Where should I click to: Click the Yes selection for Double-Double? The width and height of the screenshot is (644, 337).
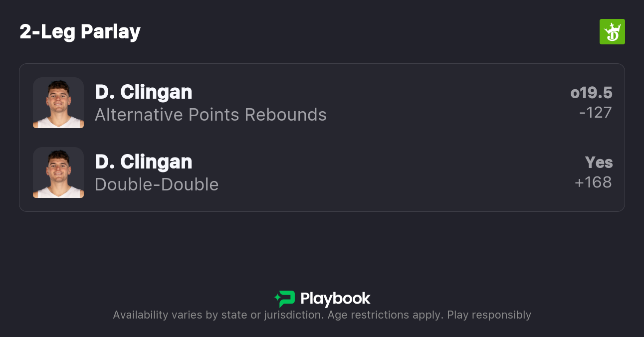tap(599, 163)
